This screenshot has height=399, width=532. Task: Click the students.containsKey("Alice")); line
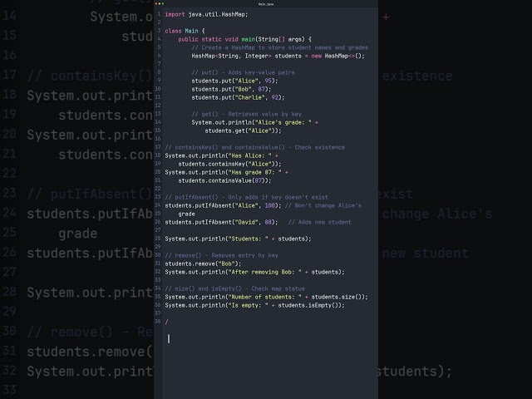click(229, 164)
